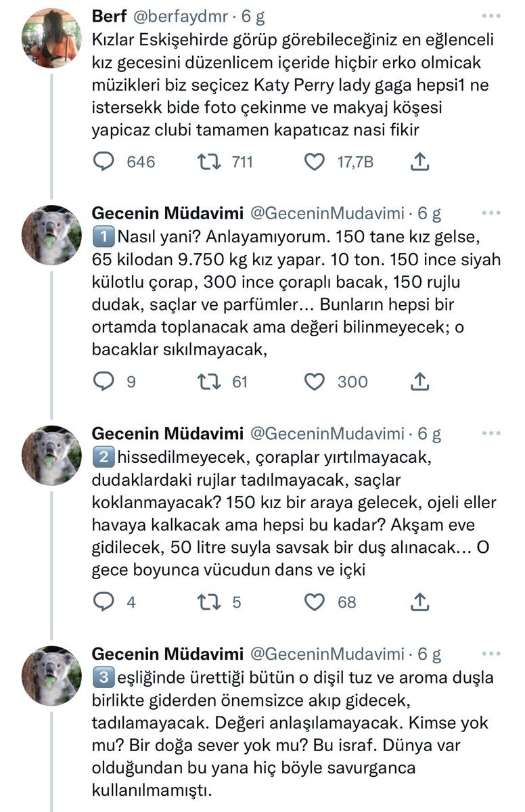Reply to the tweet with 4 replies
The width and height of the screenshot is (525, 812).
coord(104,602)
